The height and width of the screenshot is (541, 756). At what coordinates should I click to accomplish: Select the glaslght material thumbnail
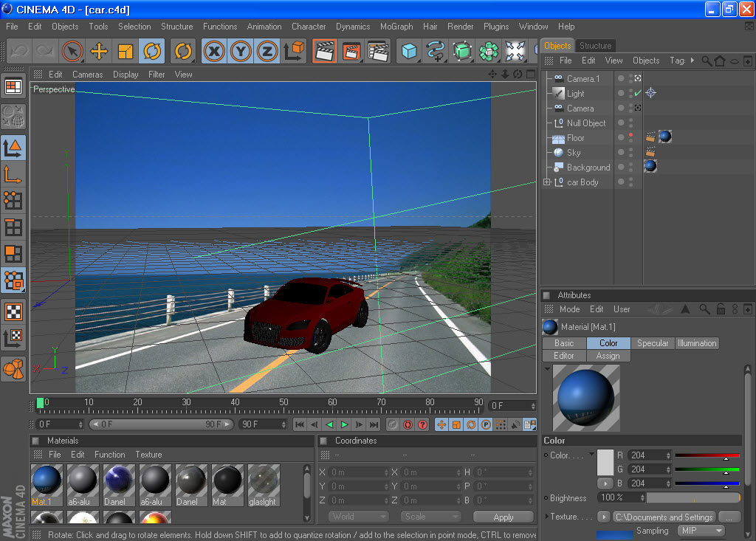264,485
